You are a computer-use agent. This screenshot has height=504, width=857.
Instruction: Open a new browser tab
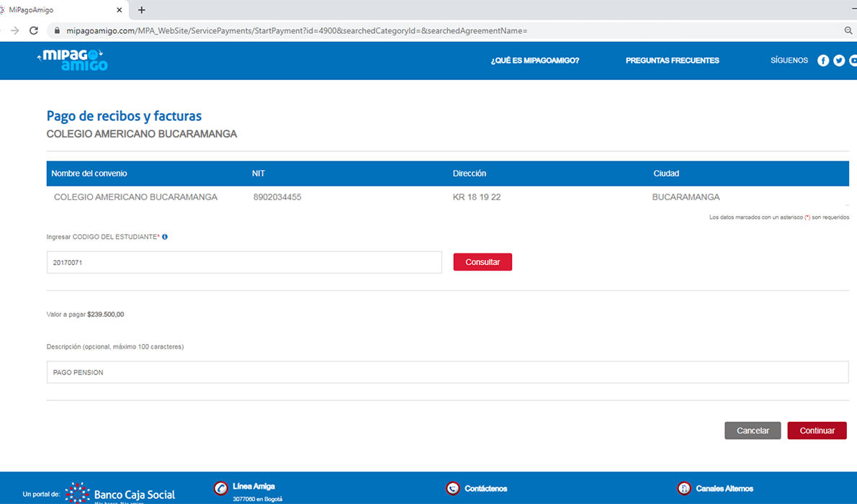[x=142, y=10]
